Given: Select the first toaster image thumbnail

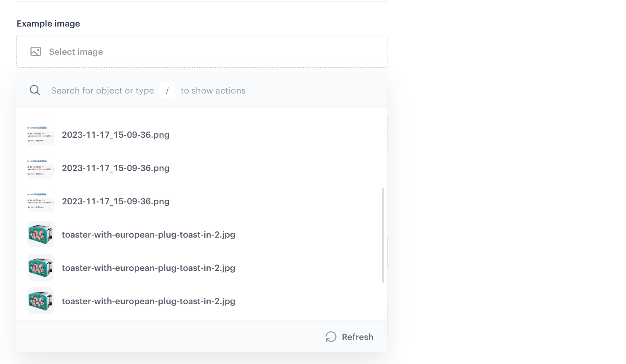Looking at the screenshot, I should pos(40,234).
